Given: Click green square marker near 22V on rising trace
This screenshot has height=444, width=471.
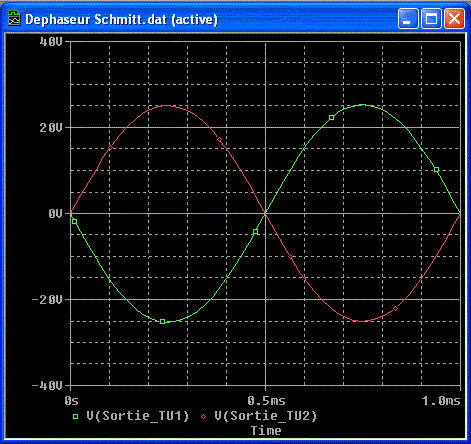Looking at the screenshot, I should pyautogui.click(x=331, y=118).
